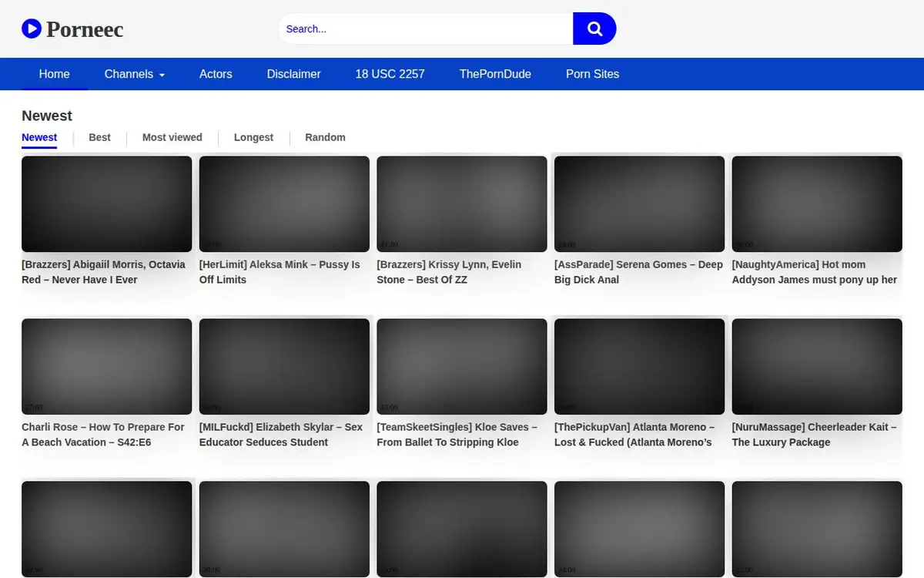Switch to the Longest sorting tab
Image resolution: width=924 pixels, height=578 pixels.
coord(253,137)
